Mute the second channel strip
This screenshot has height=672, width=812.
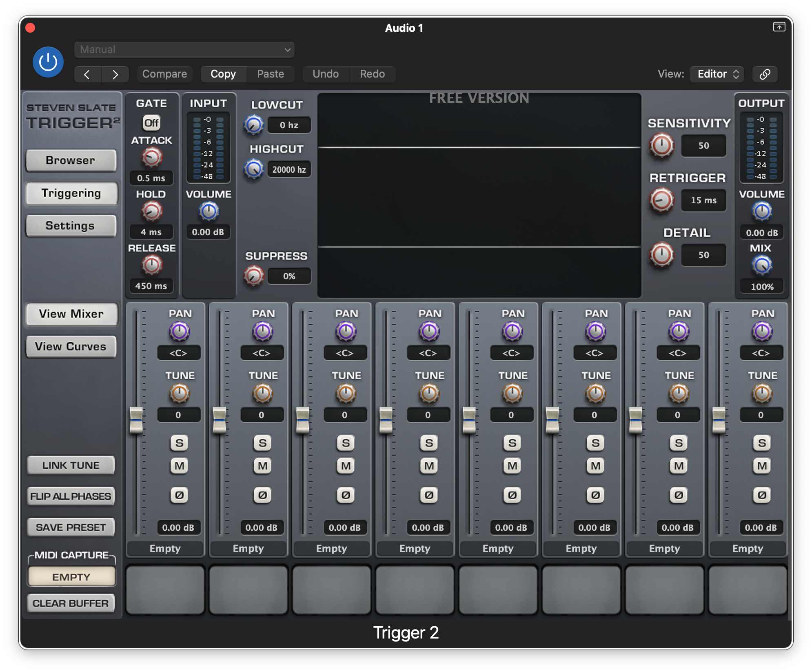pos(262,465)
